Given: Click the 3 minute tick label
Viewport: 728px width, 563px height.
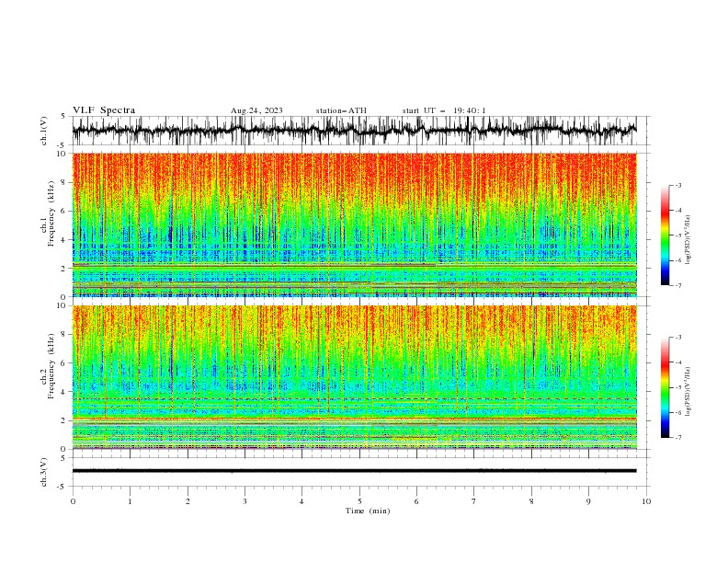Looking at the screenshot, I should pos(245,501).
